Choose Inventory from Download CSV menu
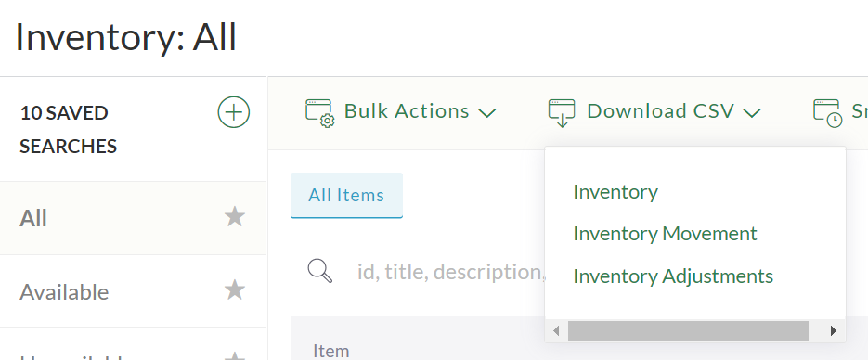The width and height of the screenshot is (868, 360). pos(615,192)
